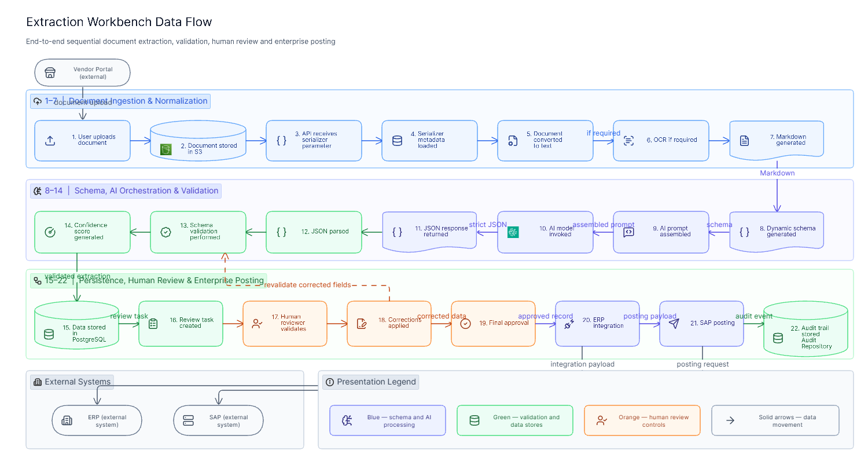Click the 'approved record' edge label
This screenshot has width=868, height=465.
(546, 316)
